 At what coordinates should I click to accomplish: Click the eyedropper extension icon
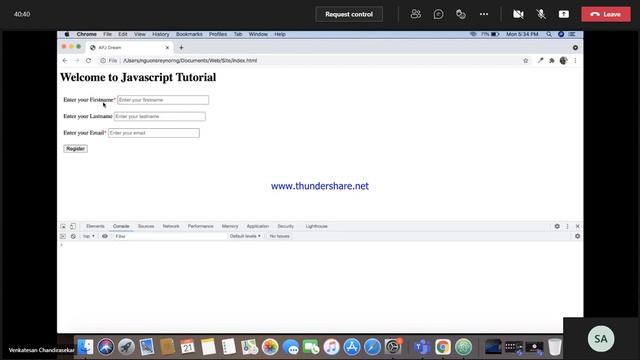(x=540, y=60)
